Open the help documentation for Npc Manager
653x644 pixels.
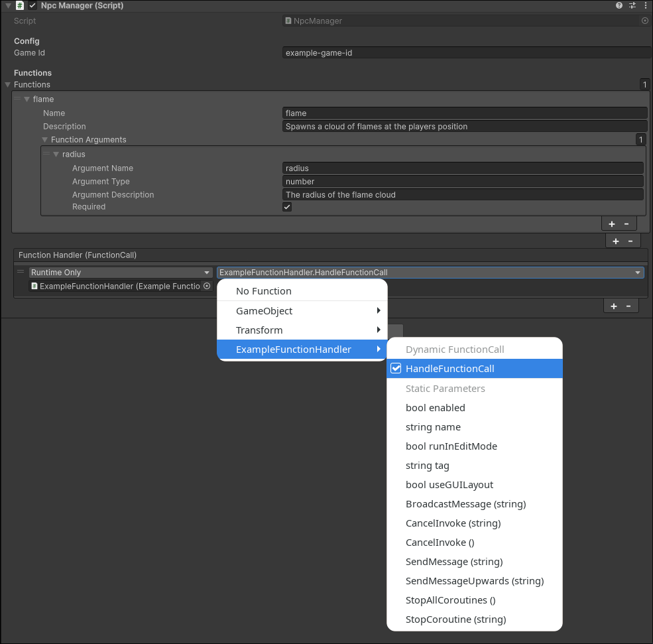618,5
